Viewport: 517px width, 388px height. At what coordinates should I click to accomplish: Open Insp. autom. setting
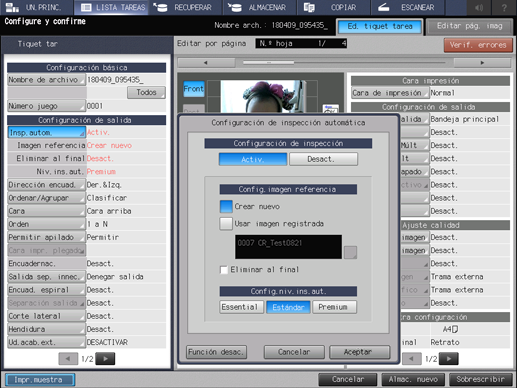coord(47,132)
